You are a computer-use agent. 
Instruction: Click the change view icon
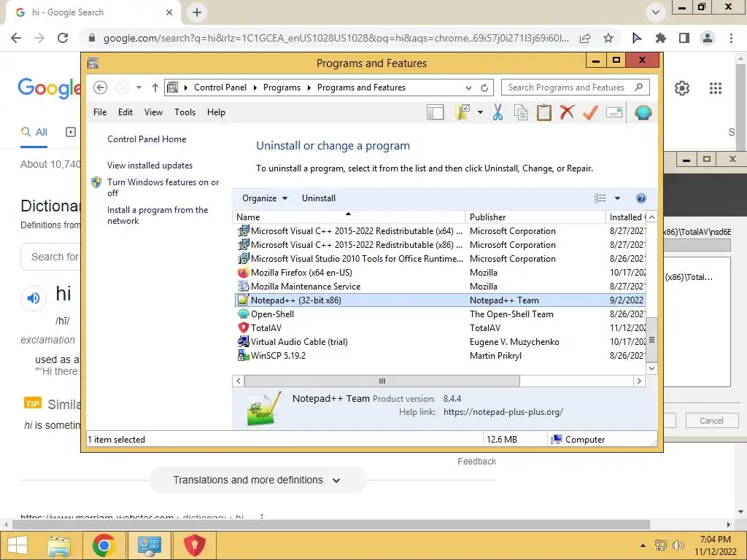click(600, 198)
